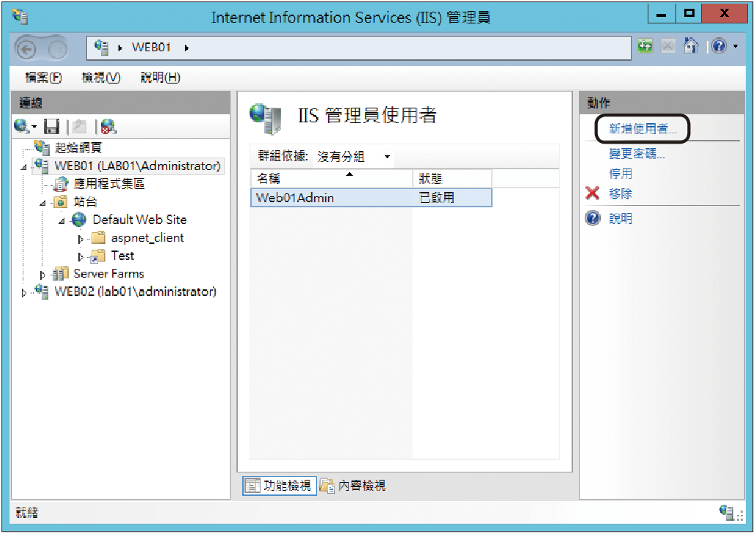The width and height of the screenshot is (756, 534).
Task: Click the arrow after WEB01 in breadcrumb
Action: pyautogui.click(x=187, y=48)
